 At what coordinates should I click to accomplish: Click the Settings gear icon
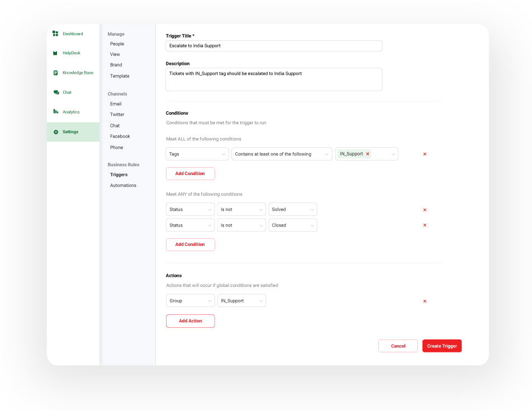(55, 132)
